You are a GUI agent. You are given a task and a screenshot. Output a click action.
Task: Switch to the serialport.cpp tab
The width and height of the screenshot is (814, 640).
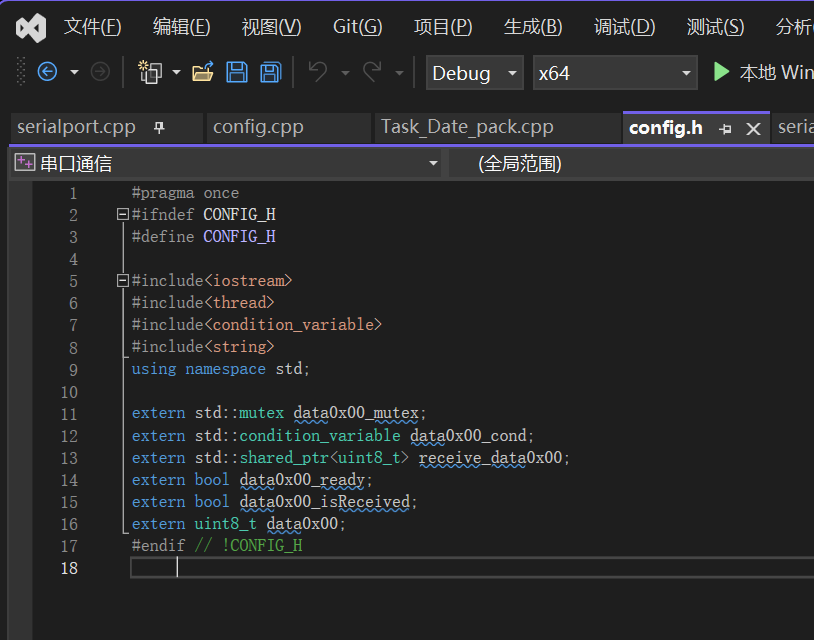coord(76,127)
